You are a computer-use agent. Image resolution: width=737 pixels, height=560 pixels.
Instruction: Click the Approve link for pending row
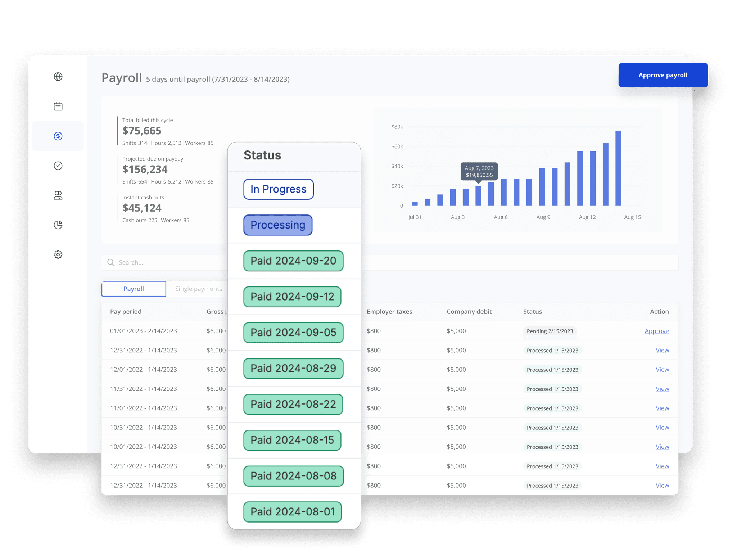pyautogui.click(x=656, y=331)
